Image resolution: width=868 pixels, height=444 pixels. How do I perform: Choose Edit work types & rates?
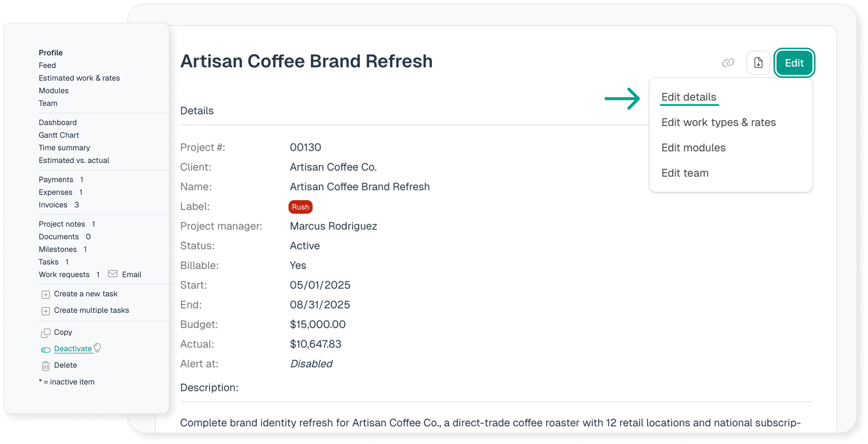[x=718, y=122]
